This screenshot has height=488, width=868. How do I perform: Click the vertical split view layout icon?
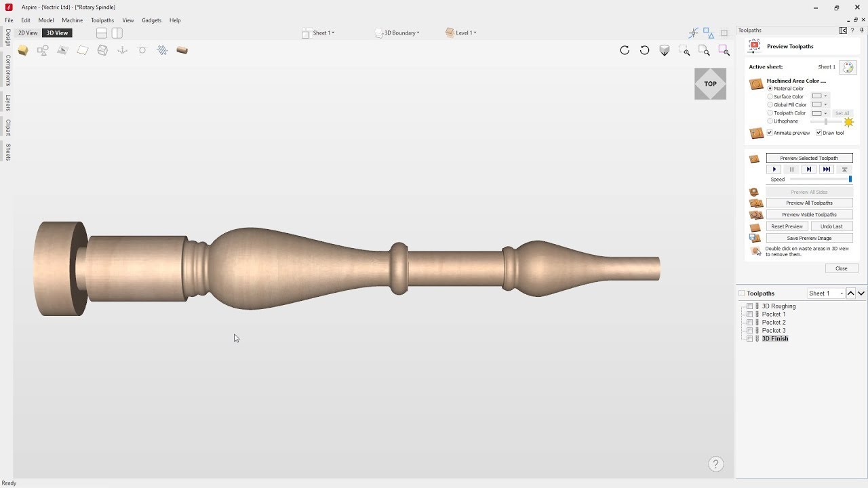(x=117, y=33)
